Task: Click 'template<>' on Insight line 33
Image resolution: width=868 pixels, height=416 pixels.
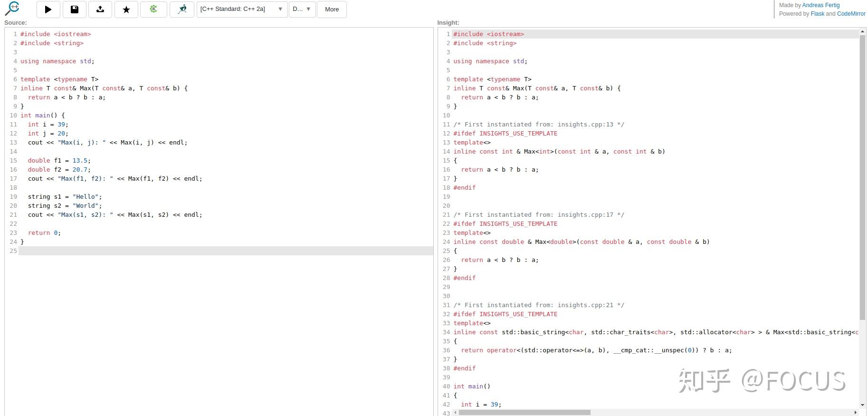Action: point(472,323)
